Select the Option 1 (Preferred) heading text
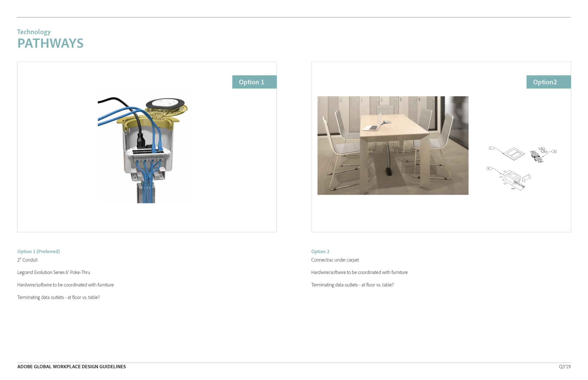588x380 pixels. 38,252
